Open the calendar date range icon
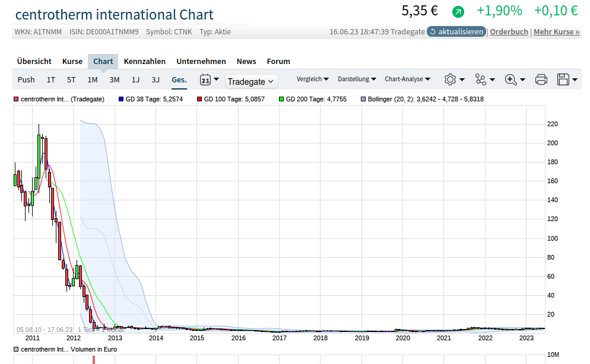Viewport: 590px width, 364px height. pos(205,79)
